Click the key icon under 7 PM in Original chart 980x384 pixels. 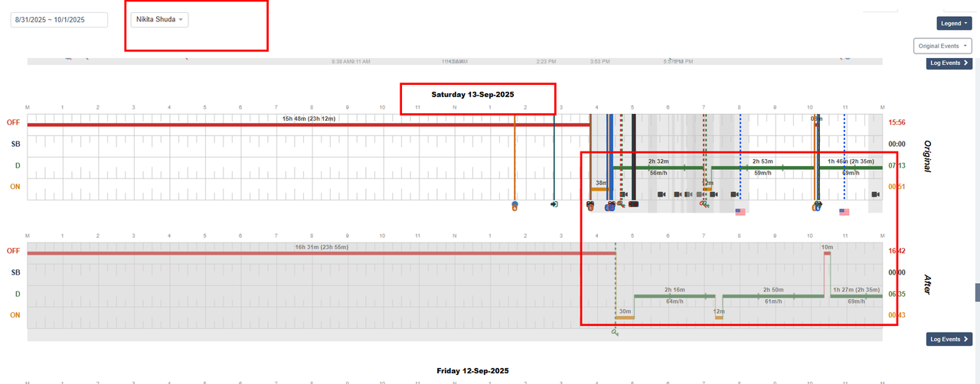(x=704, y=204)
